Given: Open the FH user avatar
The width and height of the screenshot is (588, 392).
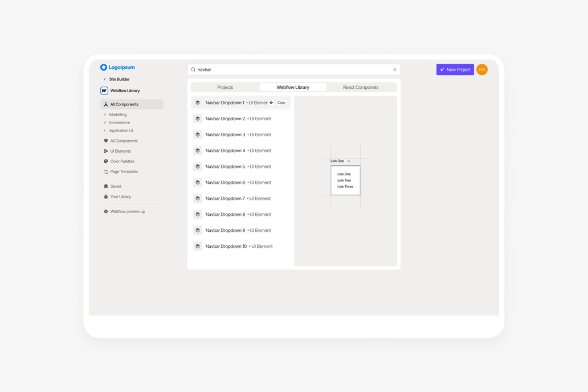Looking at the screenshot, I should pyautogui.click(x=482, y=70).
